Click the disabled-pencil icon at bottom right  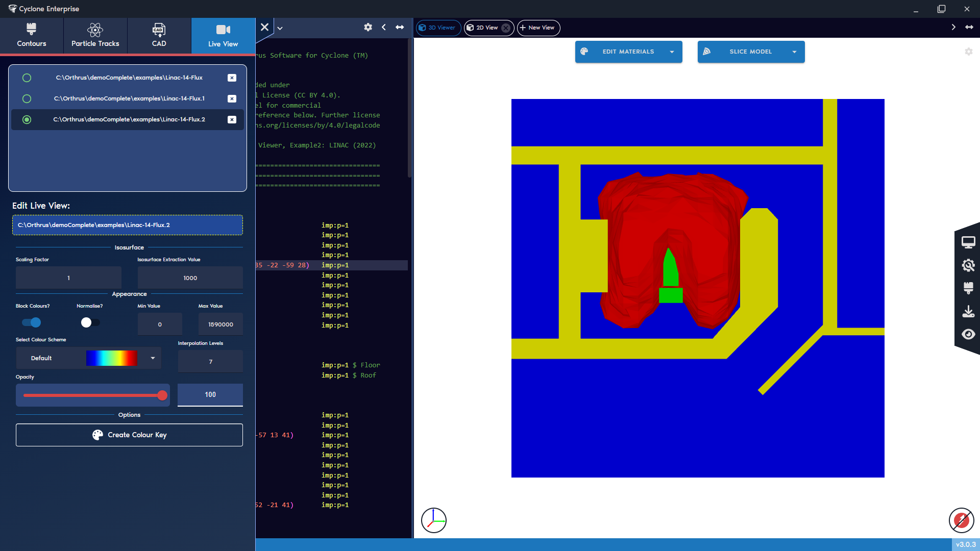(961, 520)
